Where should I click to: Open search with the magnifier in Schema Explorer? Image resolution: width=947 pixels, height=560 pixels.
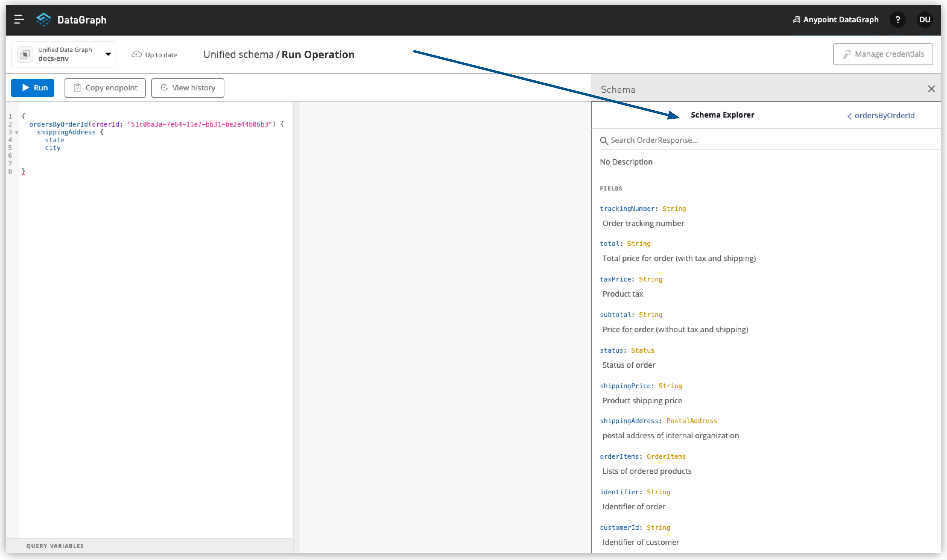click(x=604, y=140)
